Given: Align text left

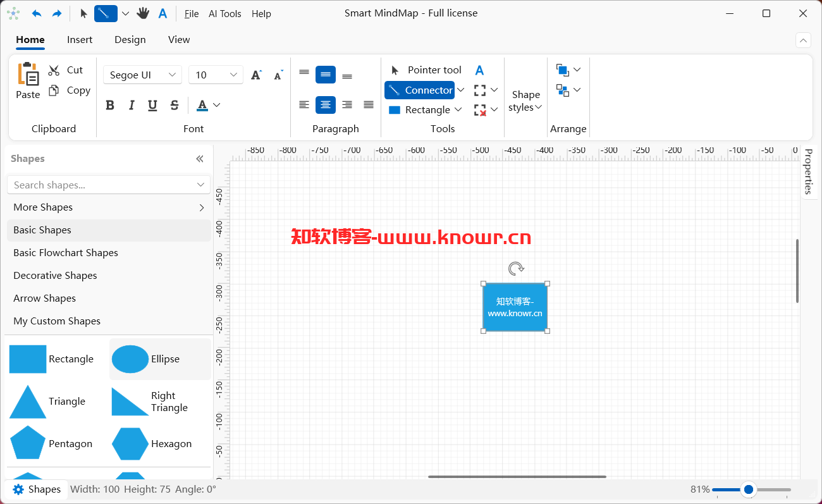Looking at the screenshot, I should coord(304,105).
